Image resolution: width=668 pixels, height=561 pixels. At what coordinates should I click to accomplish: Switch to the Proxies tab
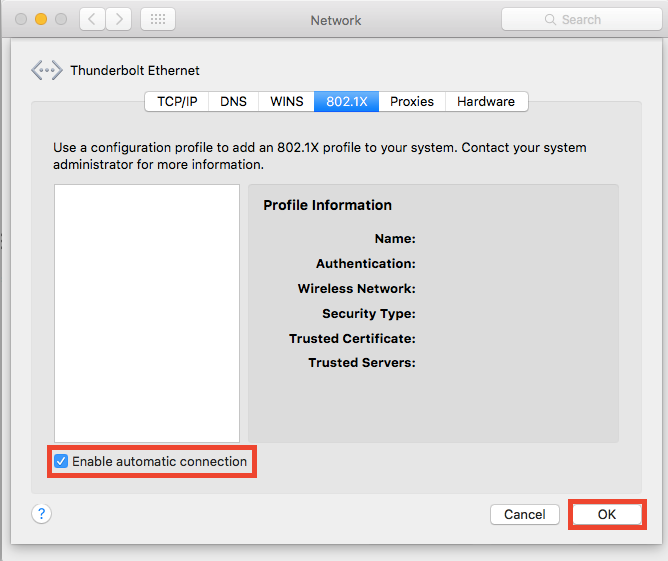412,101
